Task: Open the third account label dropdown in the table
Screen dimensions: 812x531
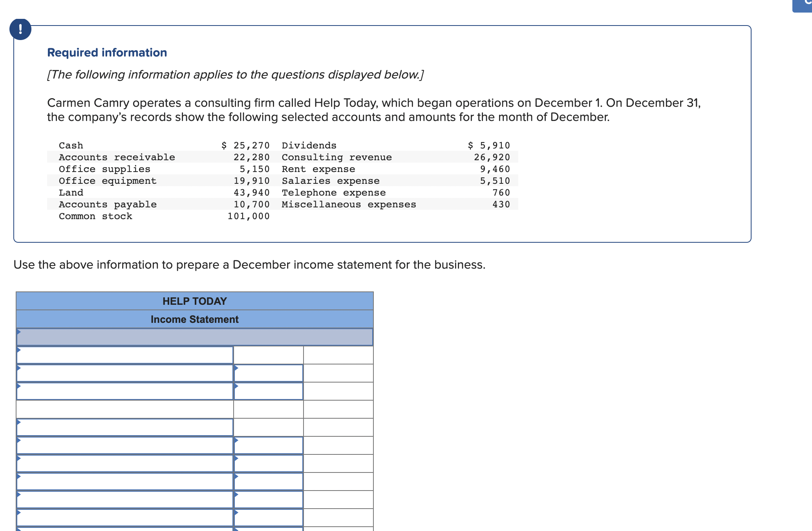Action: click(125, 391)
